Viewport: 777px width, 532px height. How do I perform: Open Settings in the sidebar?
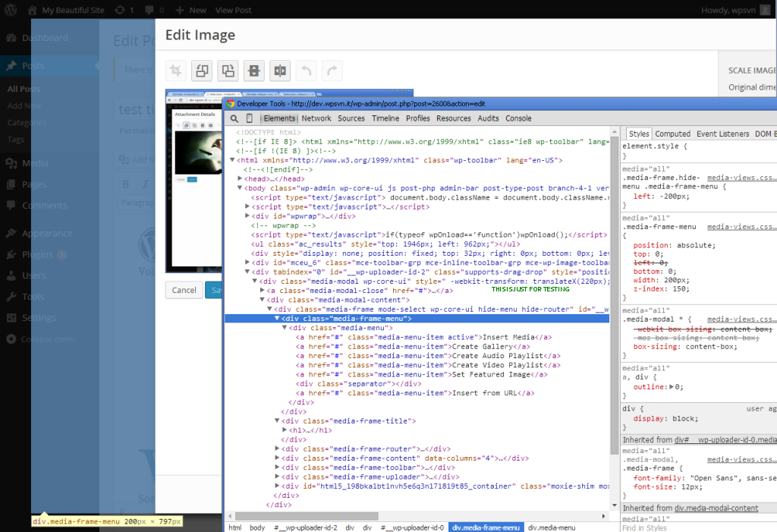pyautogui.click(x=39, y=318)
